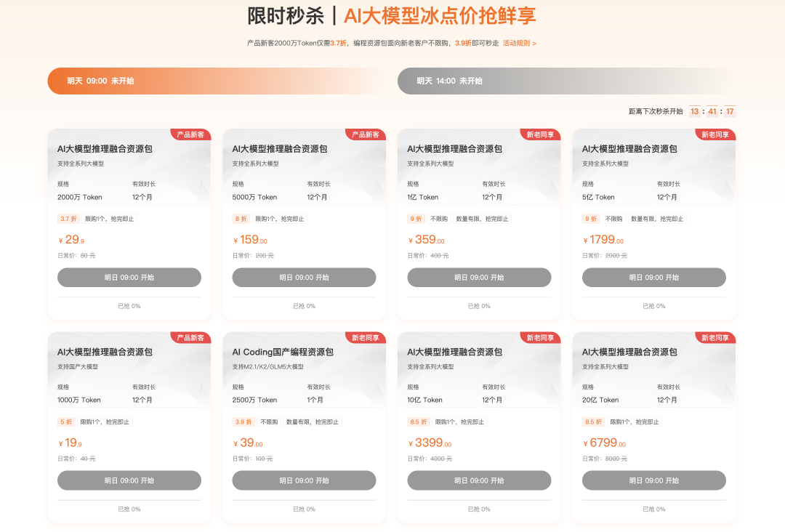This screenshot has height=532, width=785.
Task: Click the ¥159.00 price
Action: 250,240
